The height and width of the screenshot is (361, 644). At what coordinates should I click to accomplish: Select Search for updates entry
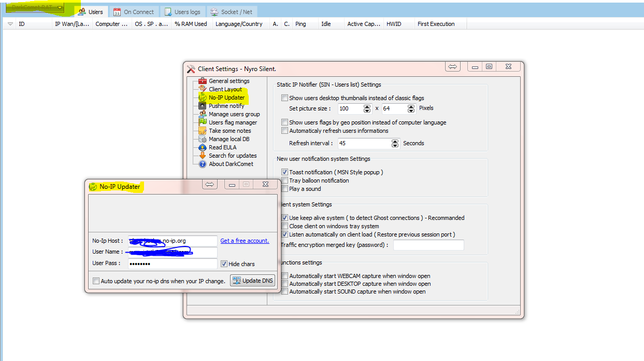233,156
